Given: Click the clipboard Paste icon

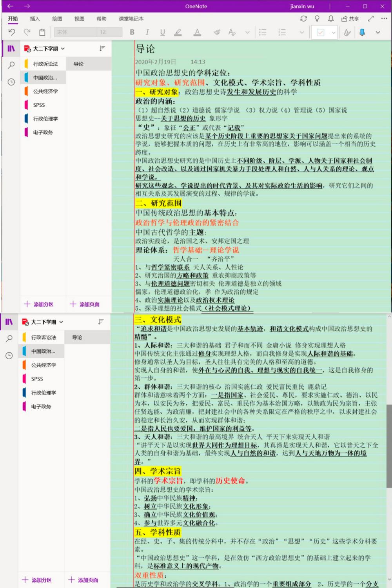Looking at the screenshot, I should click(x=42, y=32).
